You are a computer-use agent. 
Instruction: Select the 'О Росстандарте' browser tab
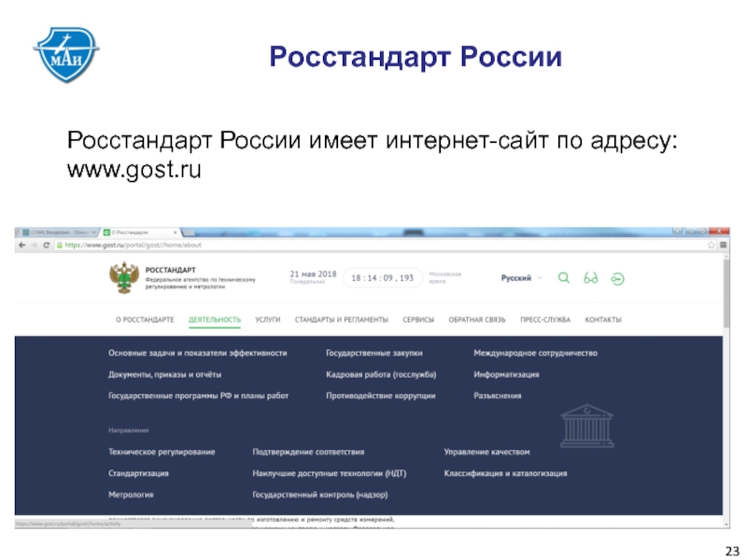click(140, 232)
